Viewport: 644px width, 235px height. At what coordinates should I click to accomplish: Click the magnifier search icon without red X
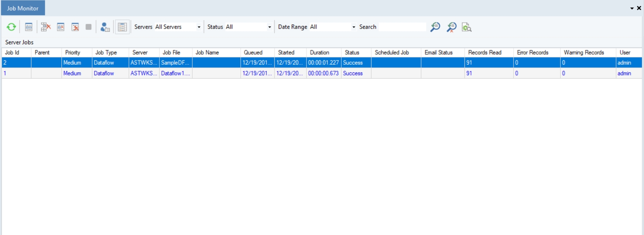[x=435, y=27]
